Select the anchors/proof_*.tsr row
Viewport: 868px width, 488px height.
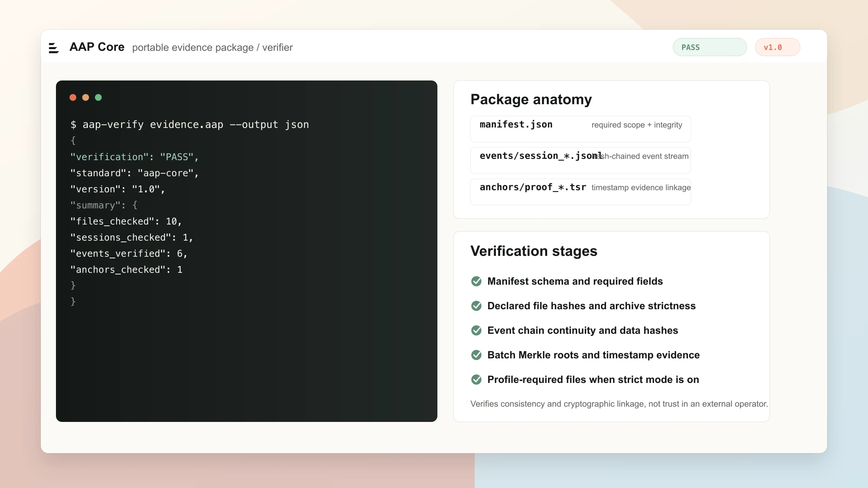tap(581, 192)
